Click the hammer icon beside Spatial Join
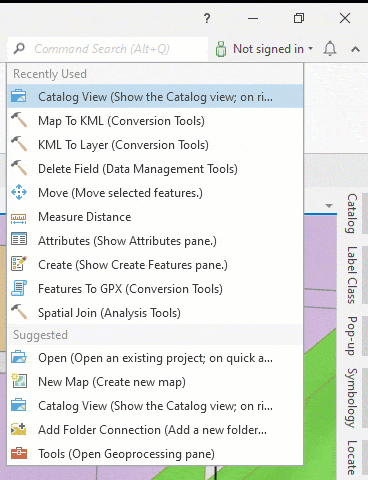Screen dimensions: 368x480 [x=19, y=312]
